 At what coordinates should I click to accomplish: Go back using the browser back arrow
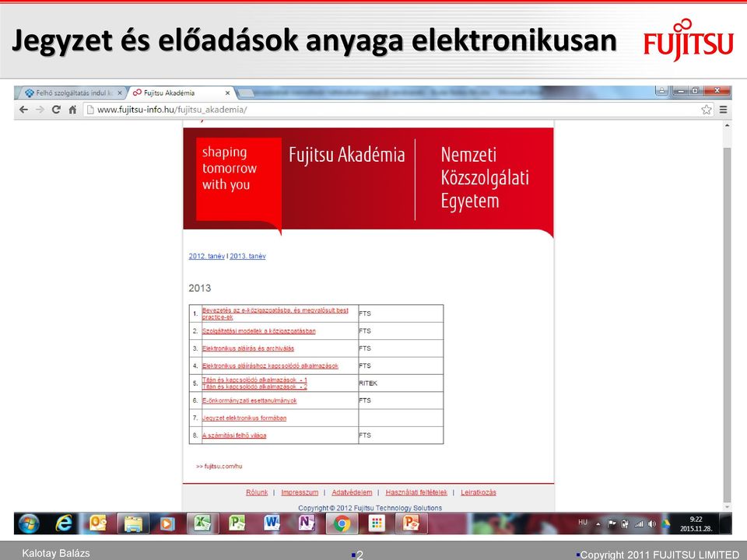coord(23,110)
